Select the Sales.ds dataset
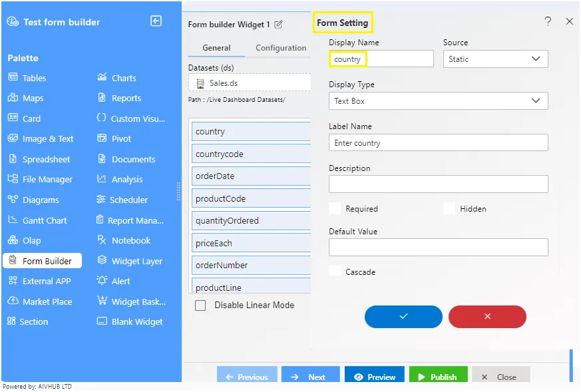Image resolution: width=581 pixels, height=392 pixels. pyautogui.click(x=250, y=83)
